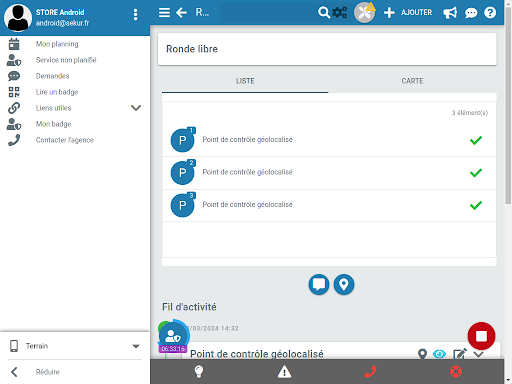
Task: Click the round comment button
Action: (319, 284)
